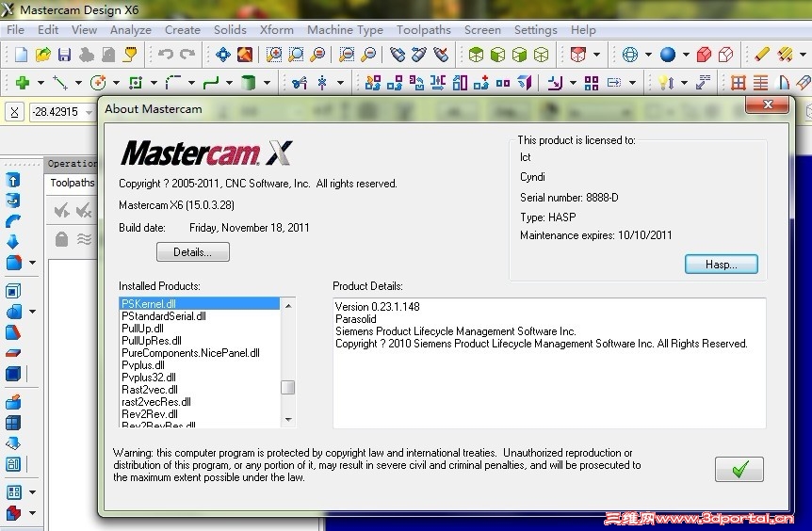Viewport: 812px width, 531px height.
Task: Click the New file icon
Action: click(x=22, y=55)
